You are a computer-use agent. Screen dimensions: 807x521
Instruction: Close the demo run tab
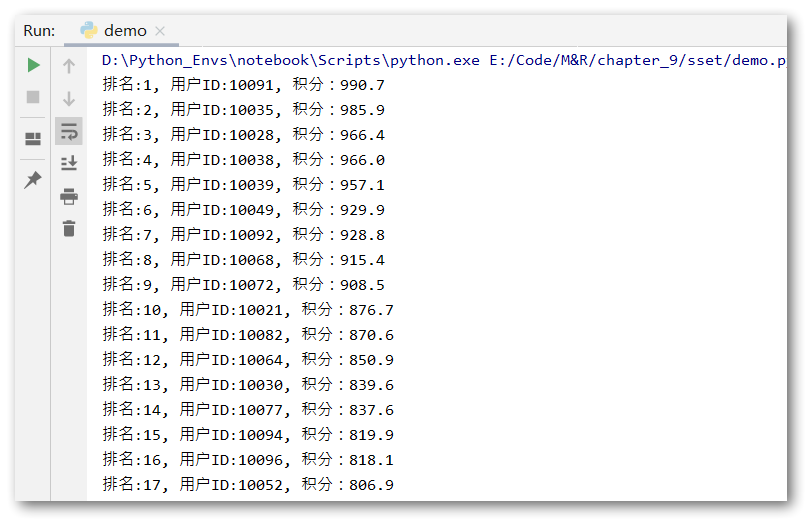point(160,31)
